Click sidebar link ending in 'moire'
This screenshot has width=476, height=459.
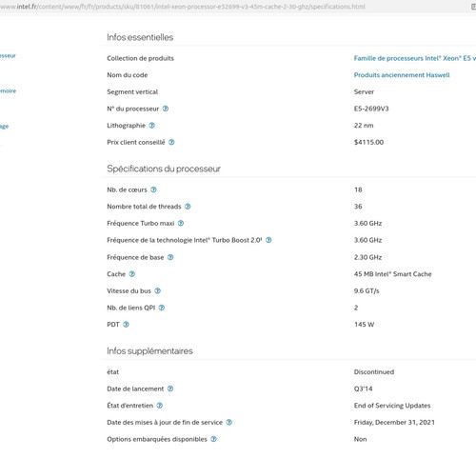pos(8,91)
